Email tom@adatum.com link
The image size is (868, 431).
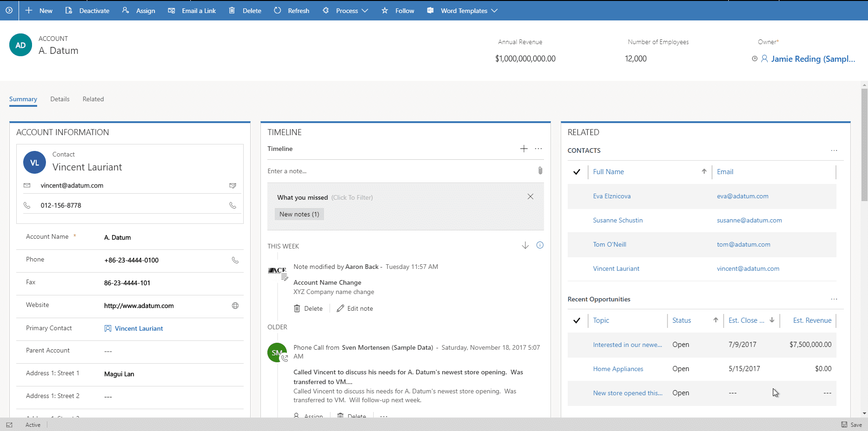click(x=743, y=244)
